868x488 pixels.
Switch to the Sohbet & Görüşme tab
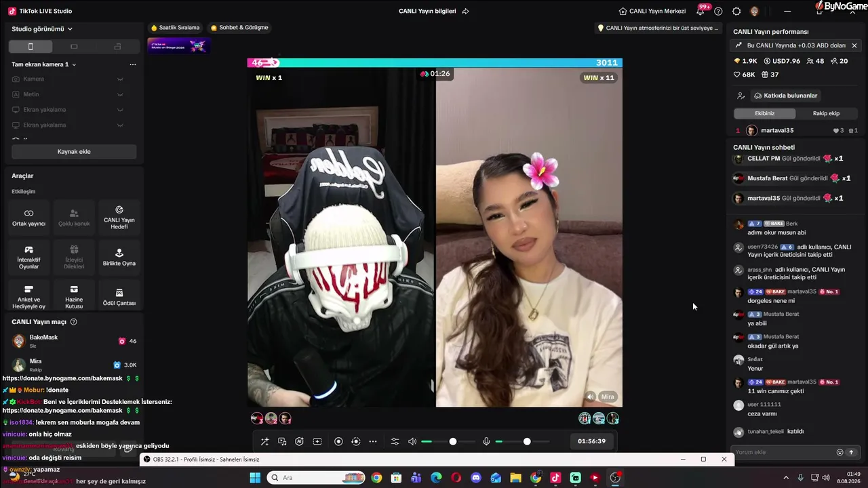click(239, 28)
